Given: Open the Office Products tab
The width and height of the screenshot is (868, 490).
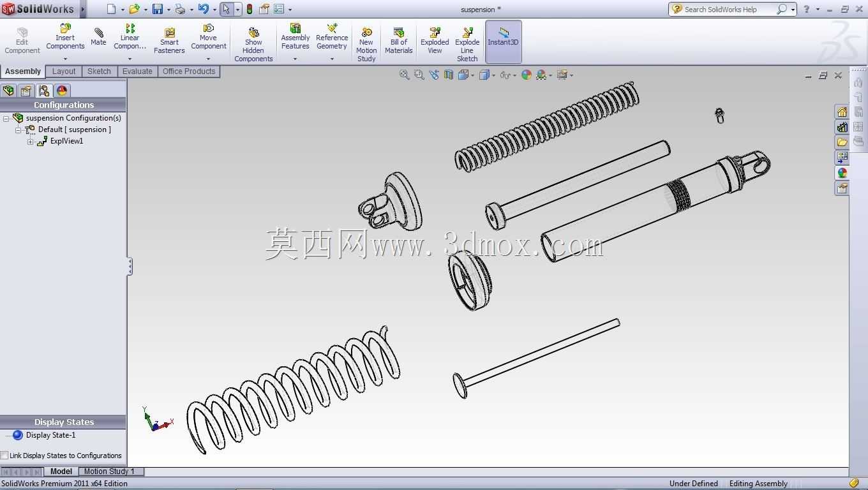Looking at the screenshot, I should tap(189, 71).
